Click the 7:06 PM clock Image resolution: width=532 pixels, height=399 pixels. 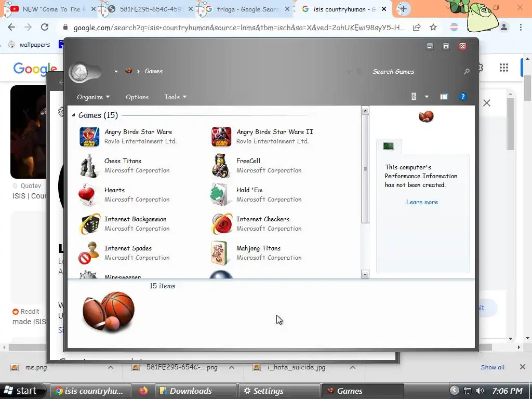point(507,391)
